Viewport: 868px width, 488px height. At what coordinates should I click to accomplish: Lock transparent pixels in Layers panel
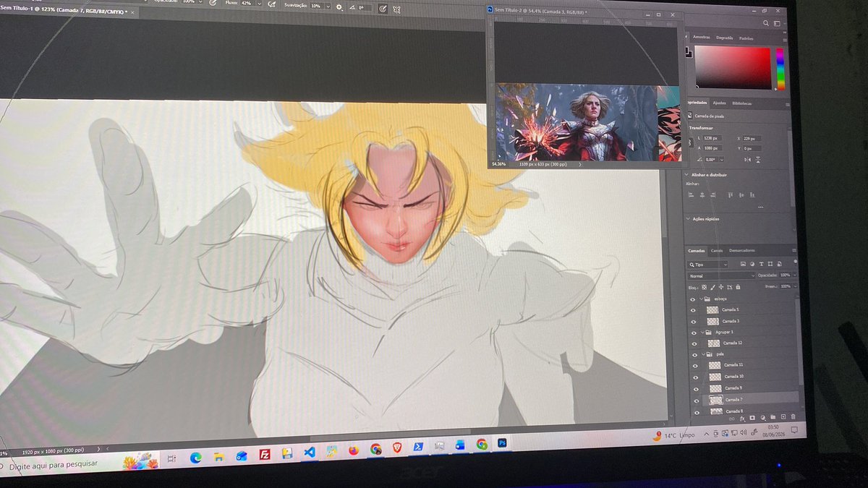(x=704, y=287)
